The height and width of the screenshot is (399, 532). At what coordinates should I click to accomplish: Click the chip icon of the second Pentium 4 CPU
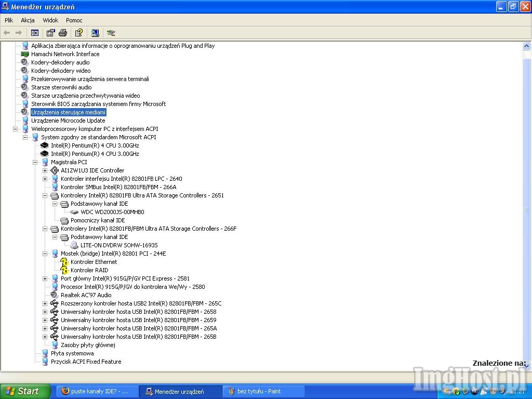[45, 154]
